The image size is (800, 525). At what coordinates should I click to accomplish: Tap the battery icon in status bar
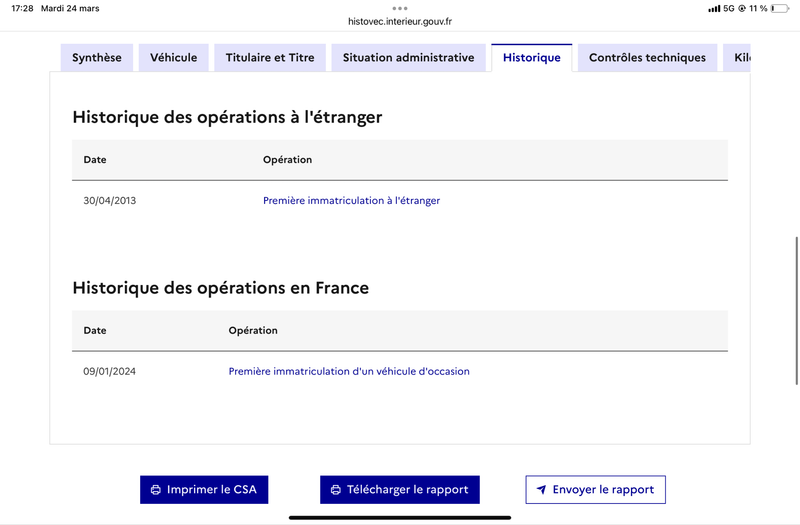tap(779, 8)
